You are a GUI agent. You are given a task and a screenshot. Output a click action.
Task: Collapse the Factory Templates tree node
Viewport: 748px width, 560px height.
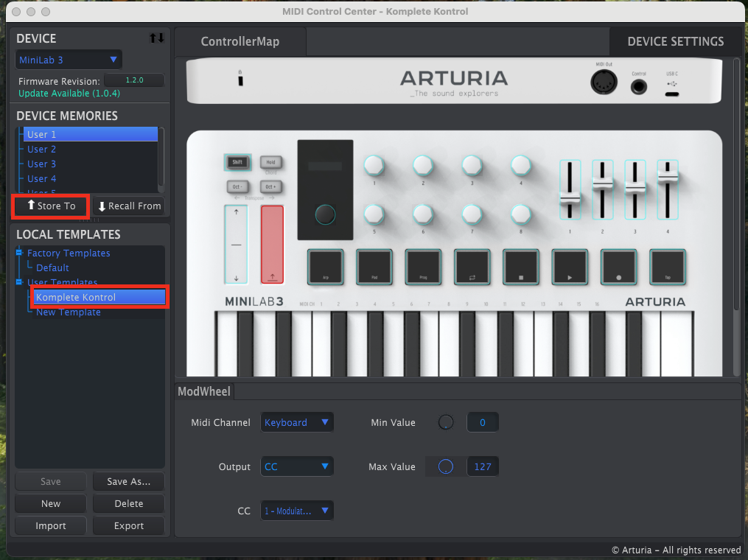(19, 252)
